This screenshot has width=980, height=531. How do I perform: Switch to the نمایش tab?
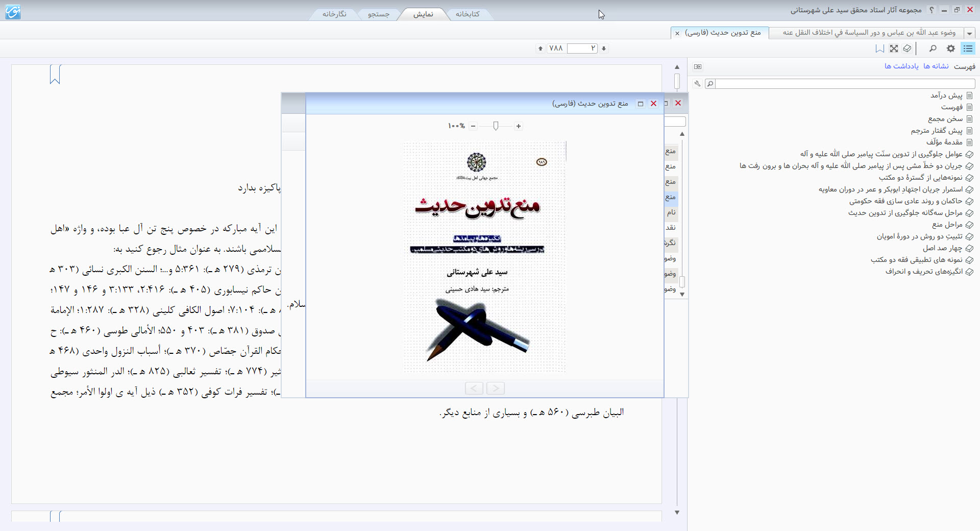pyautogui.click(x=423, y=14)
